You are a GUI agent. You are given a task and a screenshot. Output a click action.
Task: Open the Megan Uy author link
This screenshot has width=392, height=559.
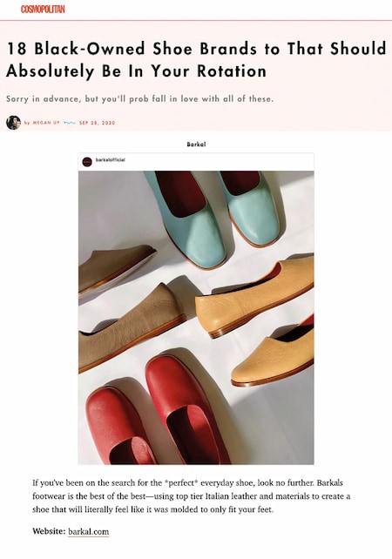[x=46, y=123]
